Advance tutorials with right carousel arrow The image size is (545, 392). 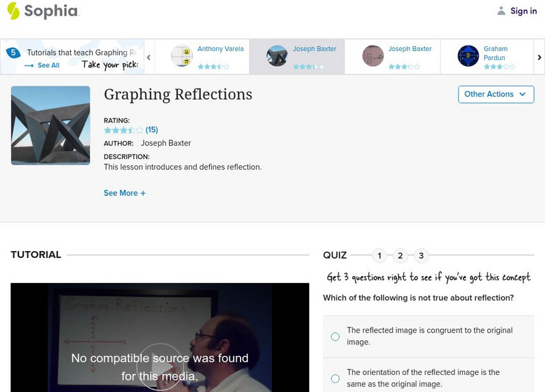pos(539,57)
